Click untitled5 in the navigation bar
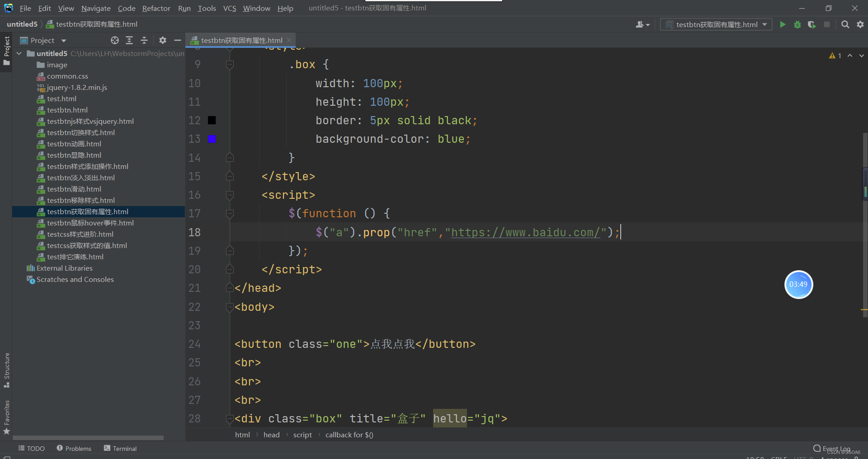Screen dimensions: 868x459 click(22, 24)
